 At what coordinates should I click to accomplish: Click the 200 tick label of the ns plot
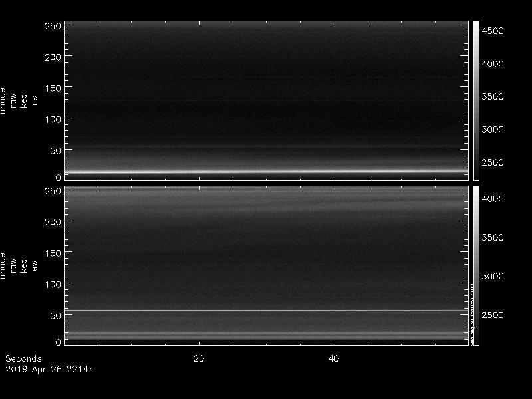(53, 57)
